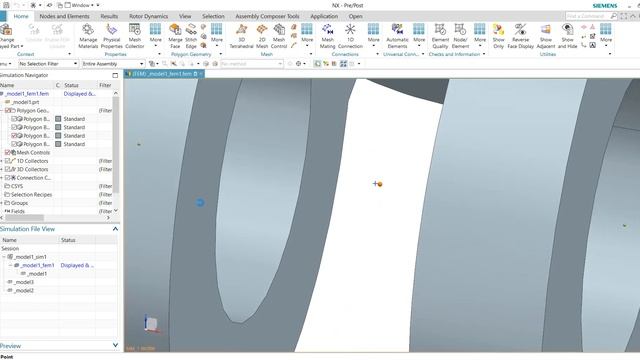Expand More in Utilities group

pos(606,36)
